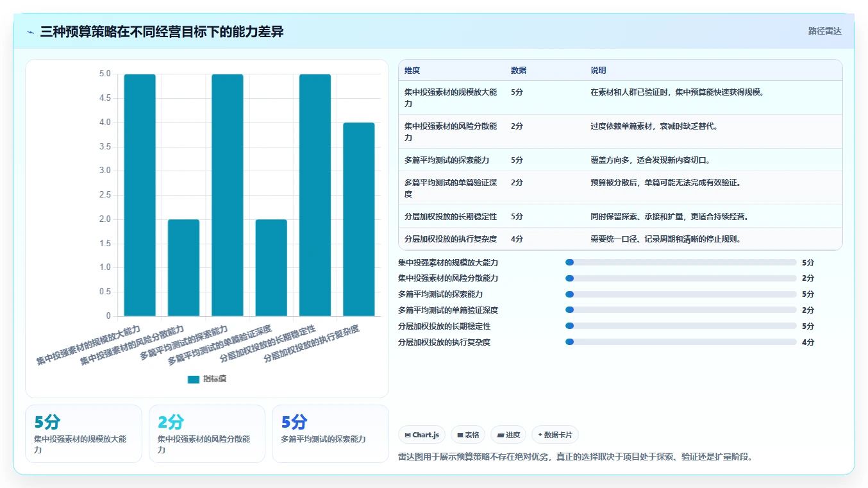
Task: Click the 多篇平均测试的探索能力 chart bar
Action: coord(228,195)
